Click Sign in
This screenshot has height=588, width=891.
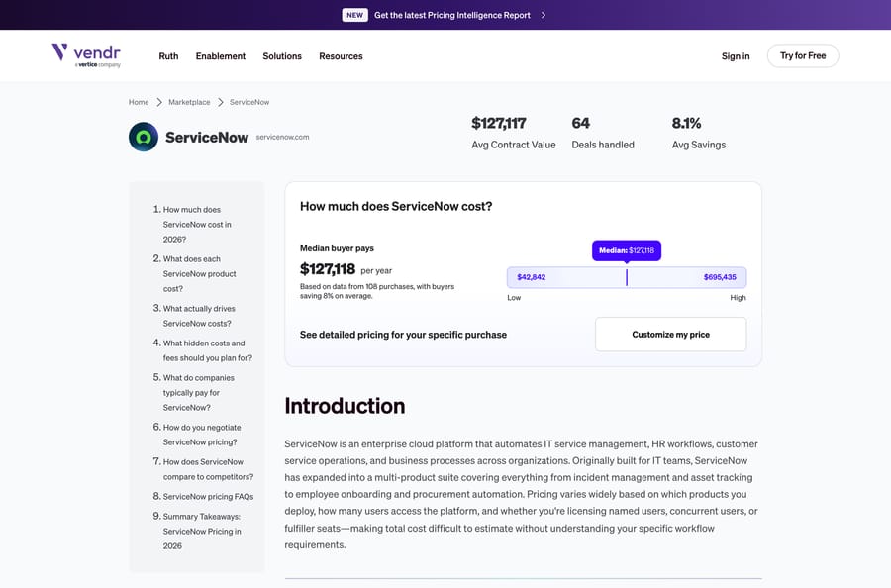click(x=736, y=56)
